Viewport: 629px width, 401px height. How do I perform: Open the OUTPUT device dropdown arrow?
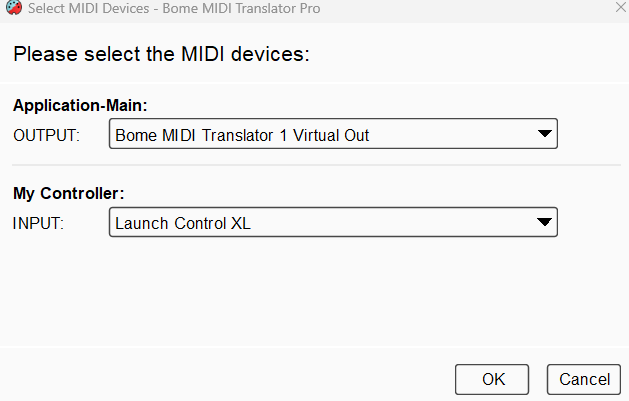click(x=544, y=134)
